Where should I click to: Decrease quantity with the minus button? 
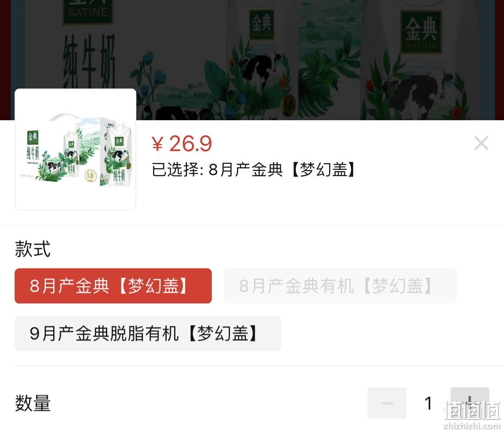[387, 403]
